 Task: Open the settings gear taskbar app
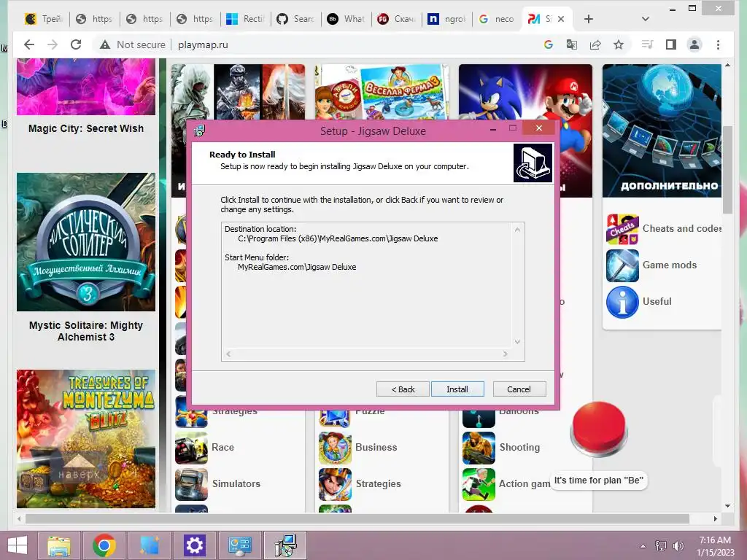pos(194,545)
